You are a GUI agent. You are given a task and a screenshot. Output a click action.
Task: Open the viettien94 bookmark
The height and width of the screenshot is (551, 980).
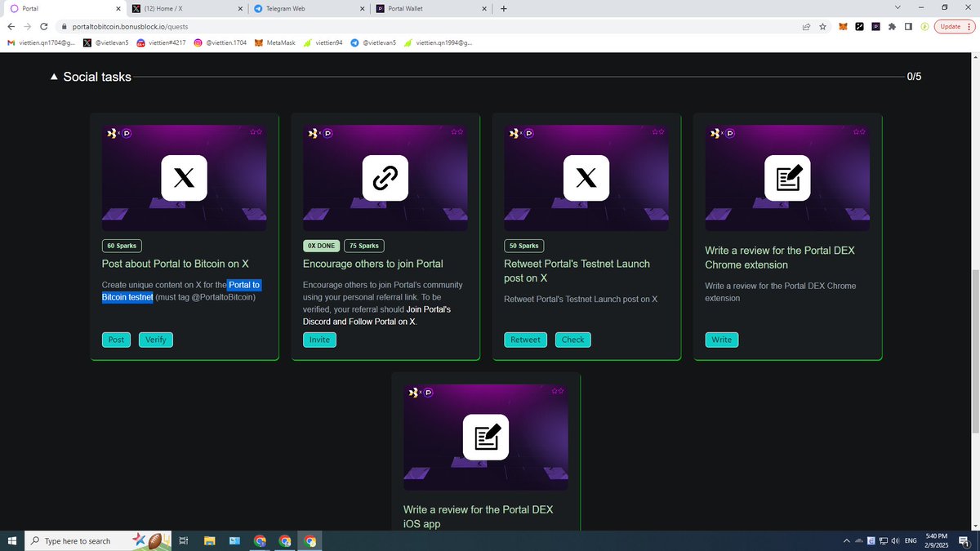tap(323, 42)
